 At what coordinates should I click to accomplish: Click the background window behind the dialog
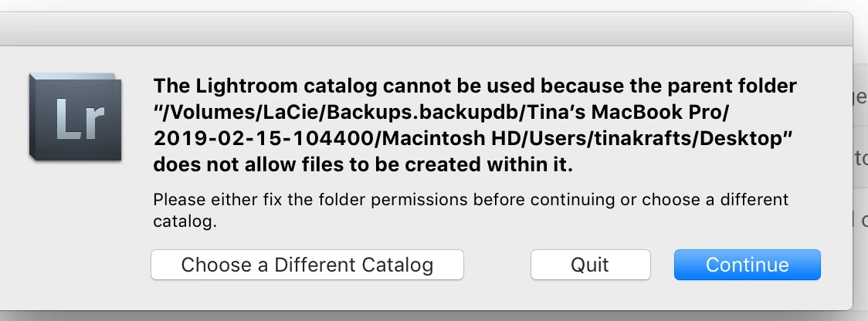pyautogui.click(x=860, y=154)
